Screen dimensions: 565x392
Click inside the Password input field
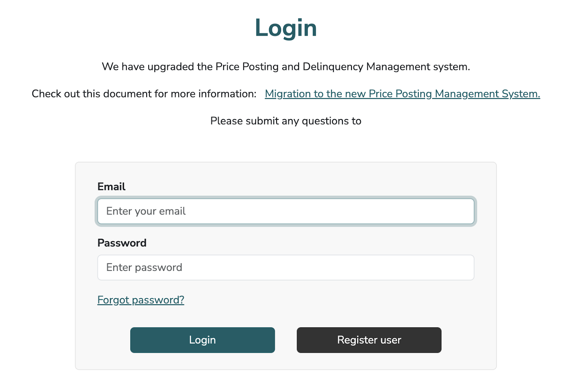point(286,267)
